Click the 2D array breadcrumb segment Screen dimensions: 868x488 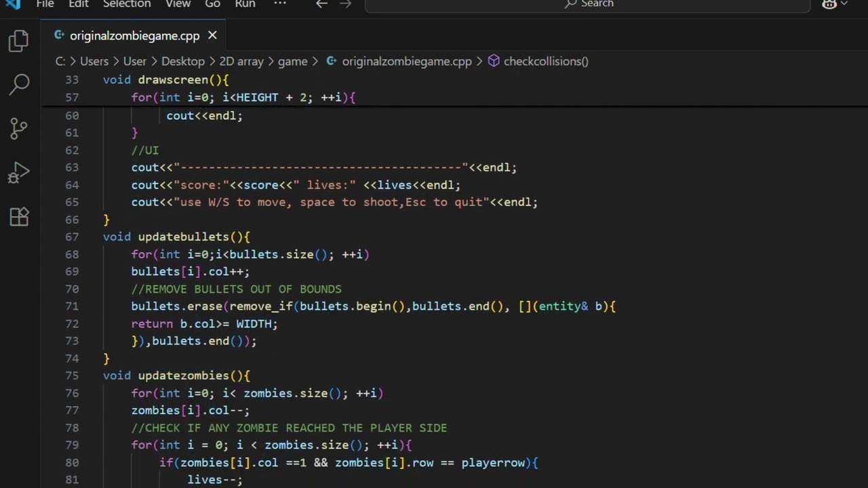tap(241, 61)
